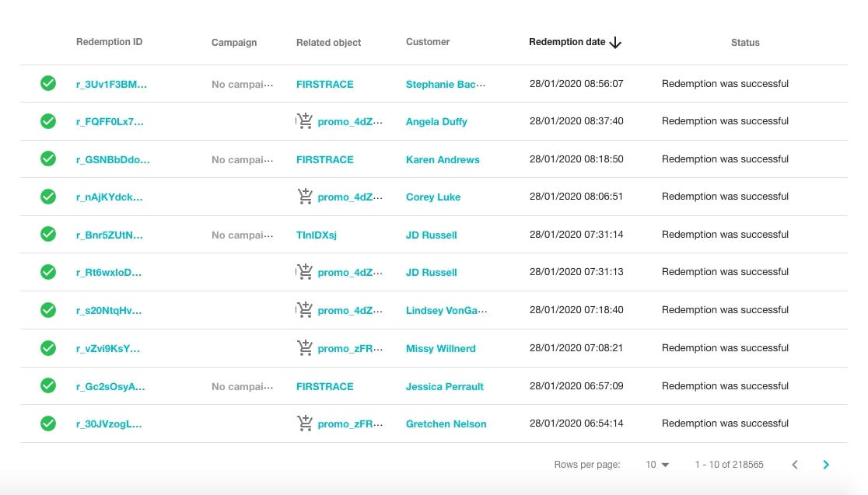Open redemption r_30JVzogL
Screen dimensions: 868x495
pos(108,423)
